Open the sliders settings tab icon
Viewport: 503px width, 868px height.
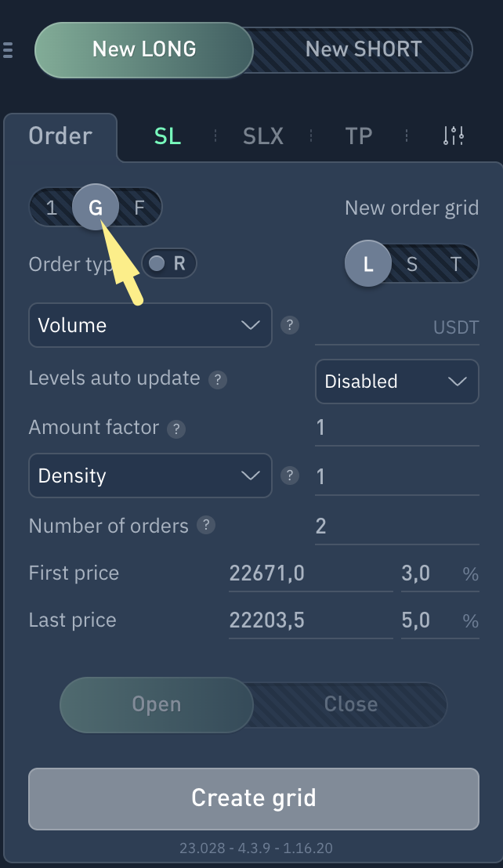click(454, 136)
